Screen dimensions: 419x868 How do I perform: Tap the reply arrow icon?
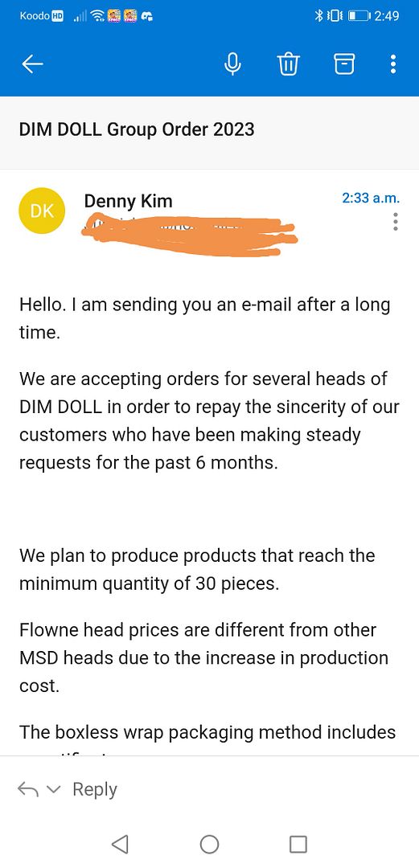point(28,788)
